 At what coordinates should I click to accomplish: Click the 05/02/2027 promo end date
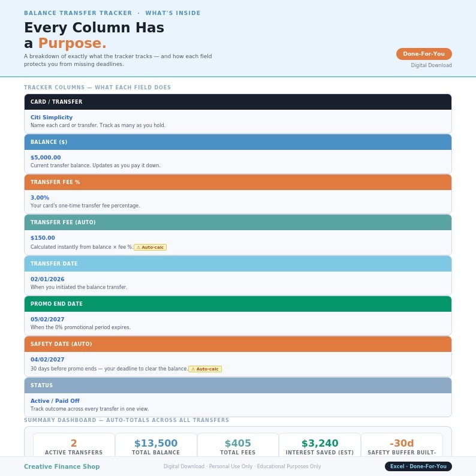point(47,319)
